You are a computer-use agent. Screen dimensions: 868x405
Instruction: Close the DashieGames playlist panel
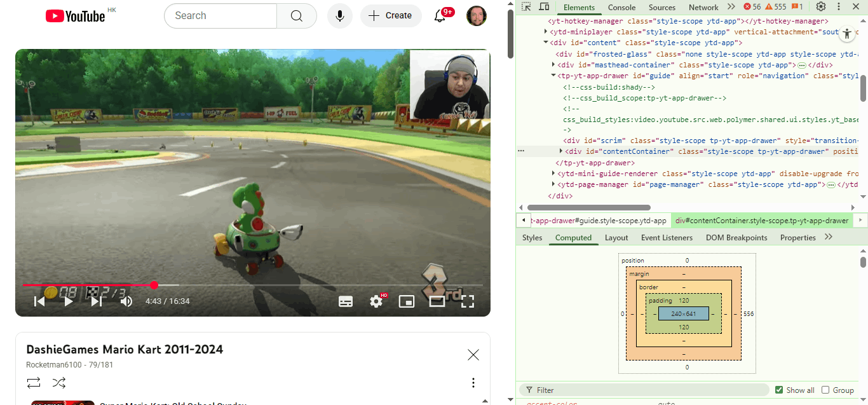(x=473, y=355)
